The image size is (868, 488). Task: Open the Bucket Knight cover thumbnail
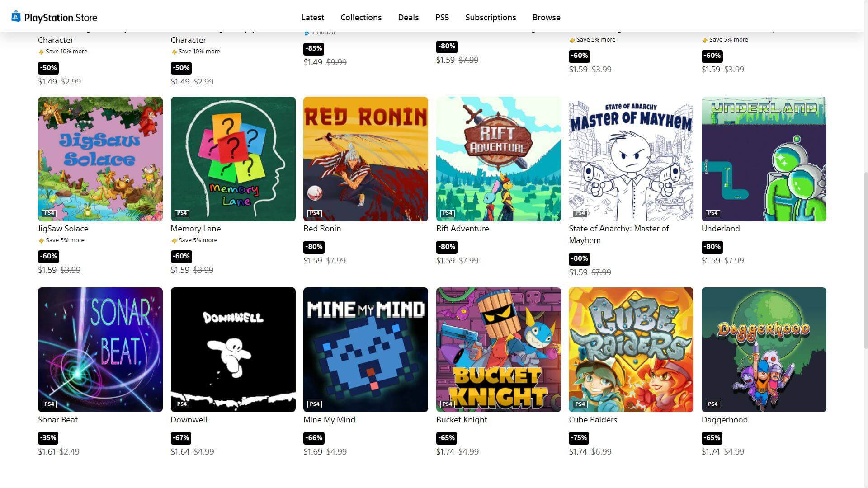click(498, 350)
